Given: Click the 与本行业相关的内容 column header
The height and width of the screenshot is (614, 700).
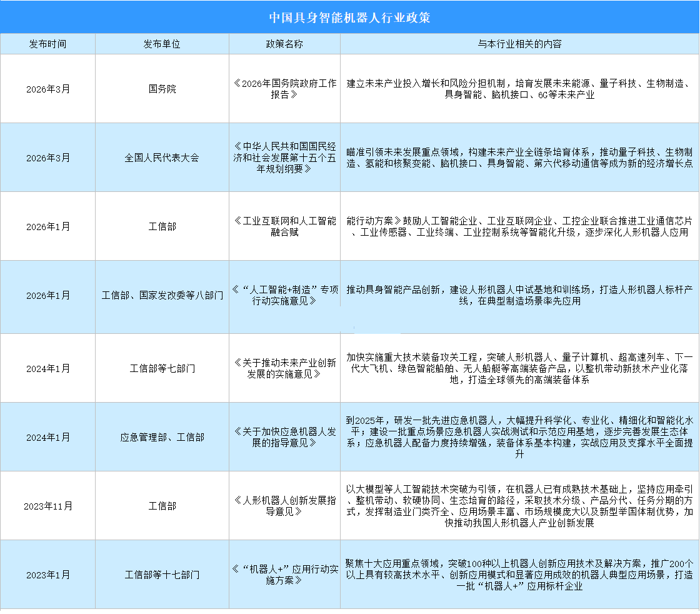Looking at the screenshot, I should click(x=519, y=44).
